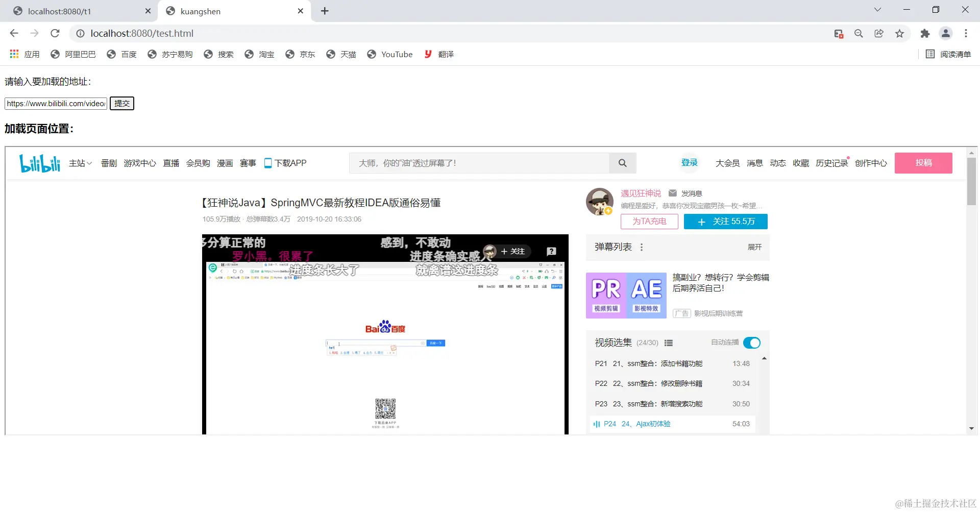Screen dimensions: 980x512
Task: Expand the 弹幕列表 with 展开
Action: (754, 247)
